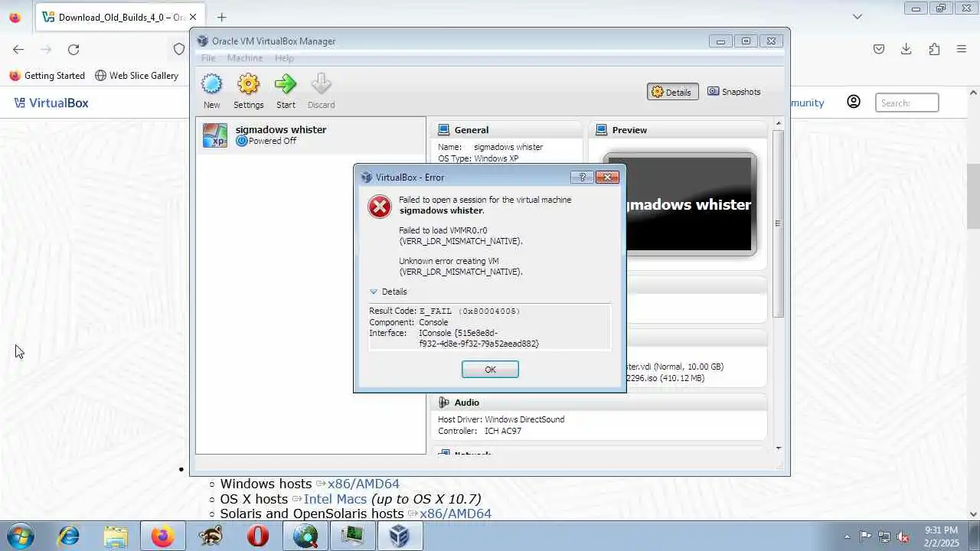Click the Firefox reload page icon

coord(73,49)
